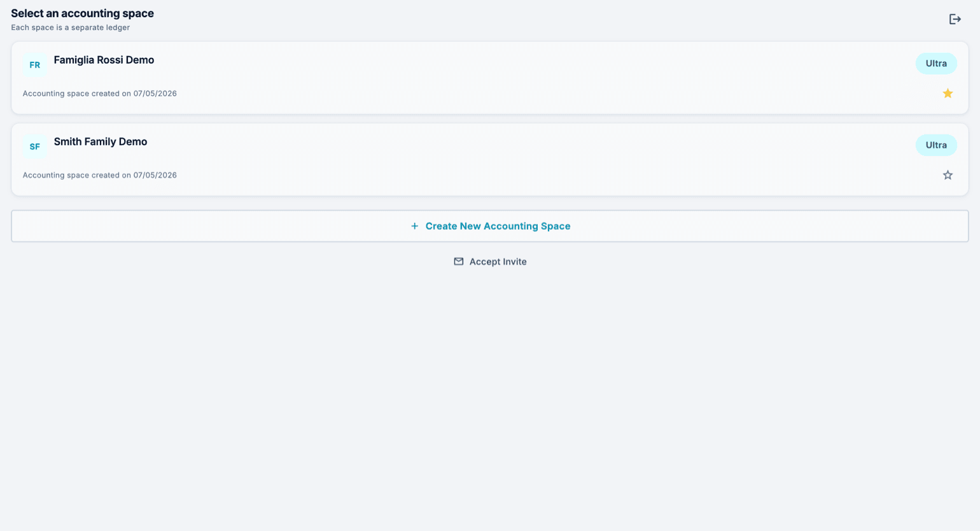Screen dimensions: 980x531
Task: Click Ultra badge on Famiglia Rossi Demo
Action: tap(936, 64)
